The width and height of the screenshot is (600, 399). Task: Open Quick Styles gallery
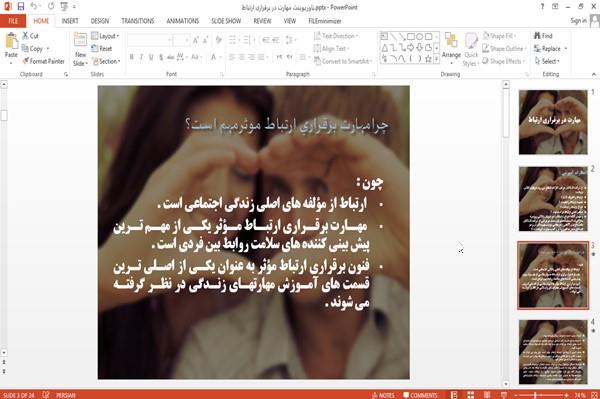[471, 49]
